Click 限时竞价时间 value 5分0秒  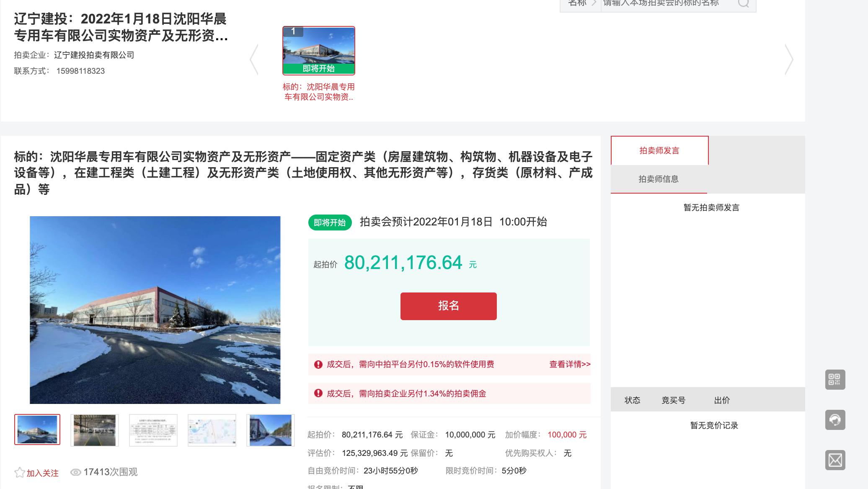(514, 471)
